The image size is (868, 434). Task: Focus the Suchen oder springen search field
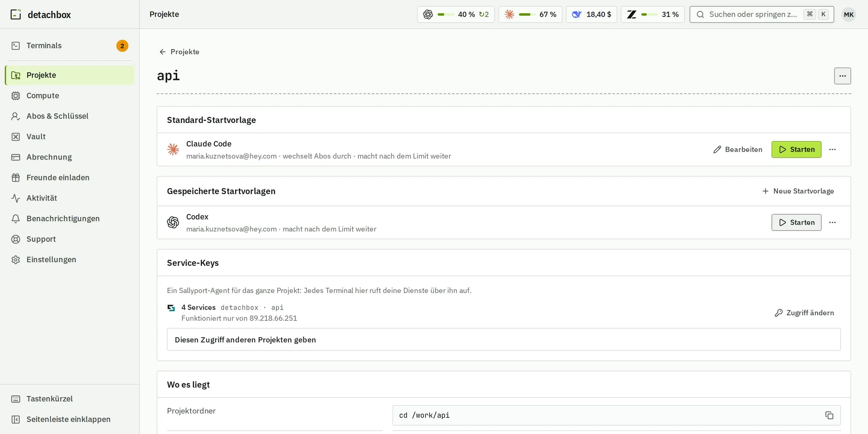[x=762, y=14]
